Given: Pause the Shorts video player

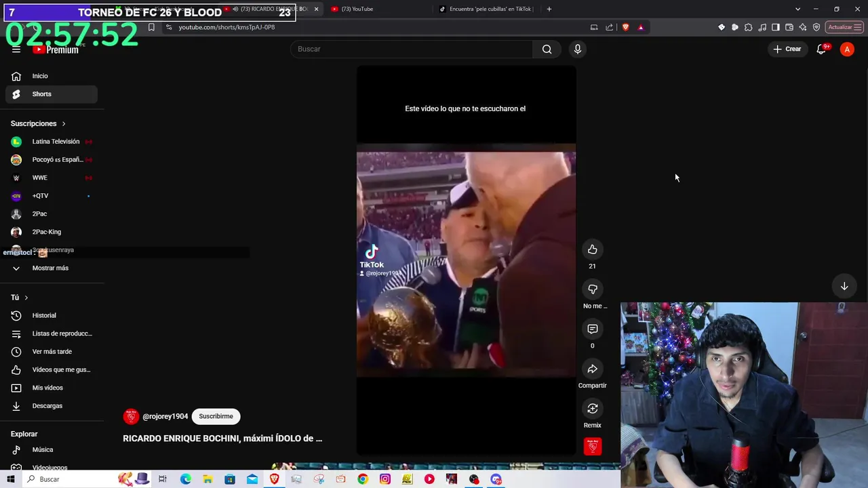Looking at the screenshot, I should (x=466, y=261).
